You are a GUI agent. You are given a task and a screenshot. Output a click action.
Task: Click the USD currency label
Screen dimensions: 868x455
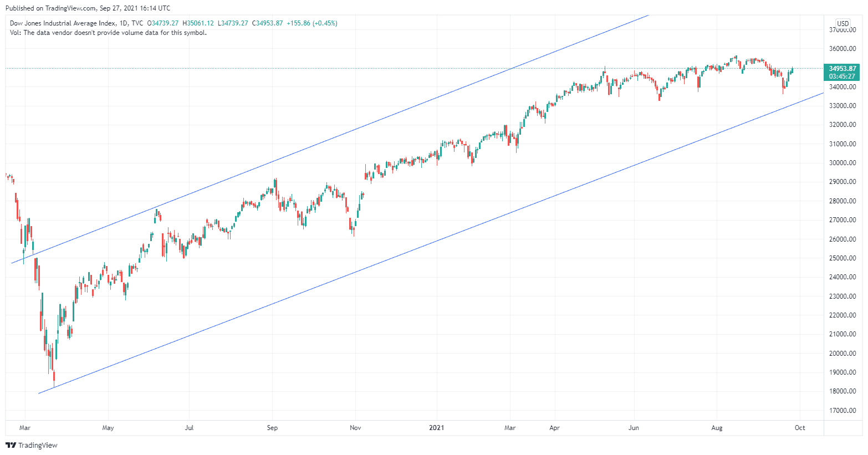click(843, 24)
